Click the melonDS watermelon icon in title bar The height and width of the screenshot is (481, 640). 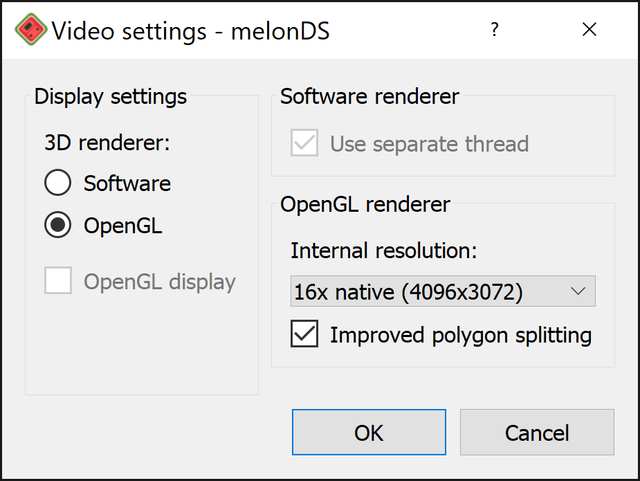[31, 29]
